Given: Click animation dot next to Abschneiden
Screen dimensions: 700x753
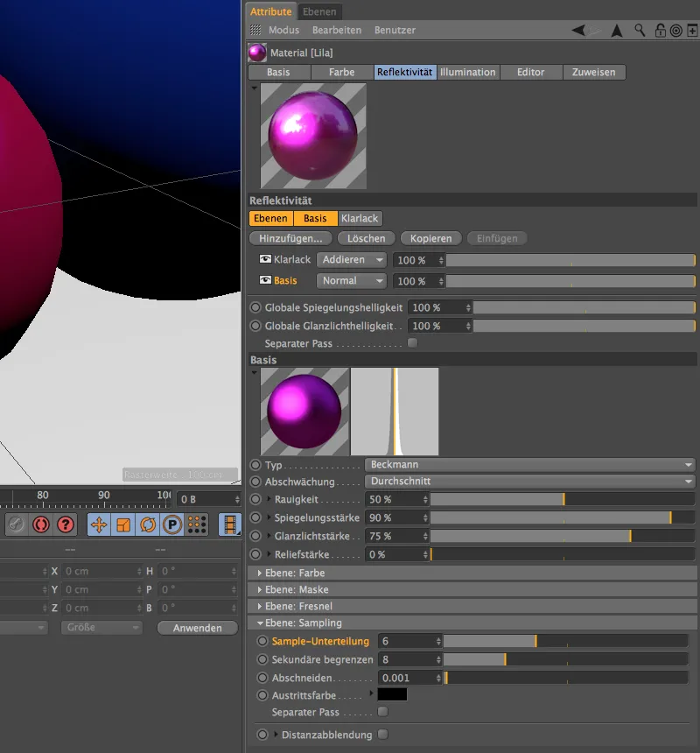Looking at the screenshot, I should (x=262, y=678).
